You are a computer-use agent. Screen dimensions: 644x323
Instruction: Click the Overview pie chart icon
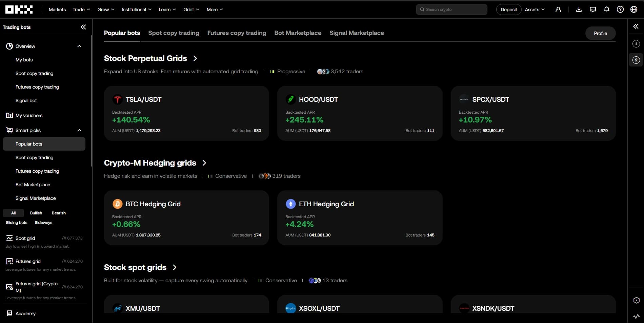click(9, 46)
